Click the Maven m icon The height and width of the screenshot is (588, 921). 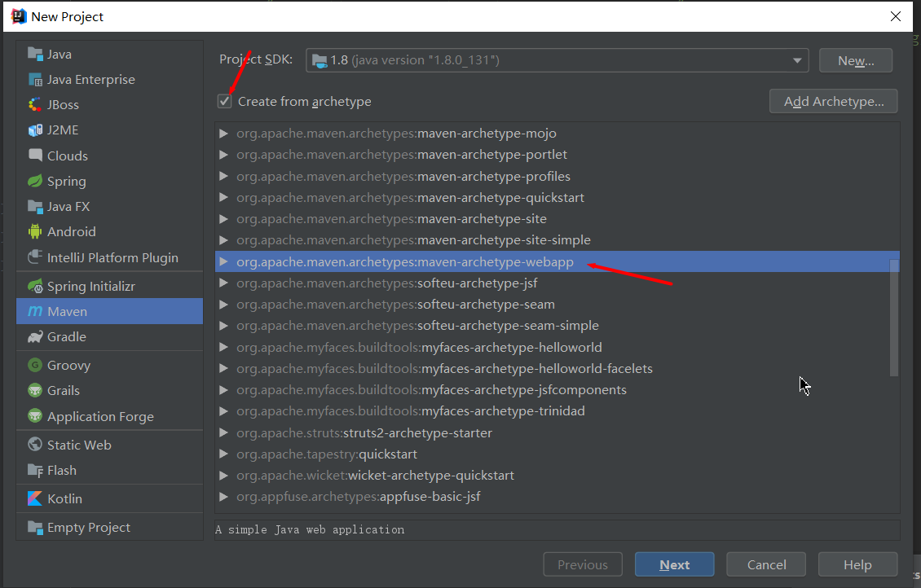tap(35, 311)
